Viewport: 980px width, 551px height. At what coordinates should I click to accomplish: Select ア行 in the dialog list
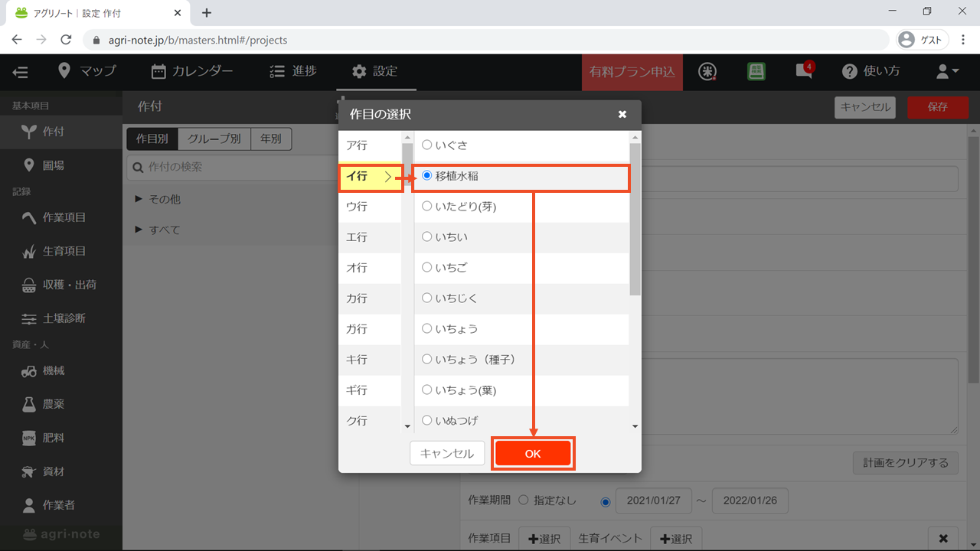pos(370,145)
